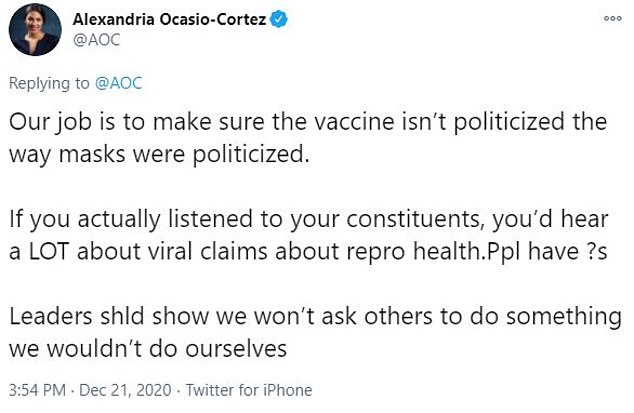Open Alexandria Ocasio-Cortez's profile avatar

pyautogui.click(x=35, y=30)
